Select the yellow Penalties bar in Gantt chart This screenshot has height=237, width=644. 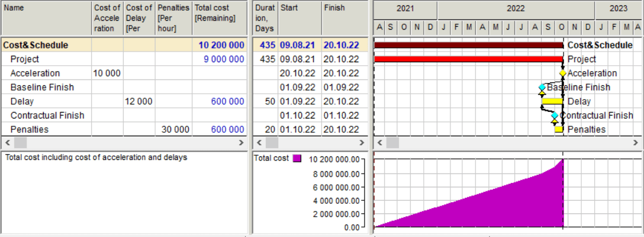[559, 129]
